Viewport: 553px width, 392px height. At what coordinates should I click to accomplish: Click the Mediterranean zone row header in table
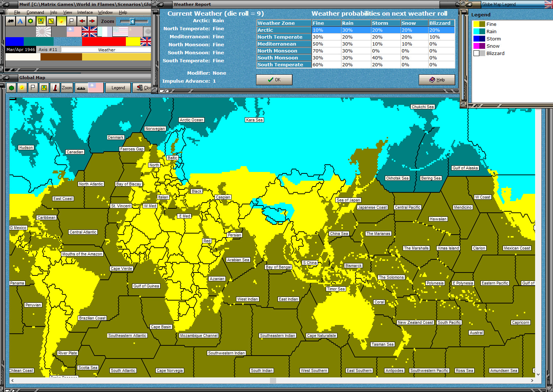click(284, 44)
